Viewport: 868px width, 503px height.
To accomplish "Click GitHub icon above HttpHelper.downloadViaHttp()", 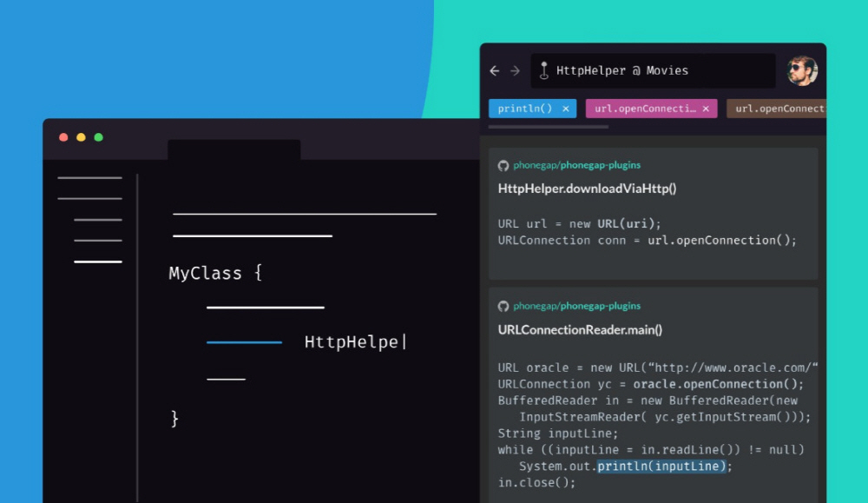I will [503, 165].
